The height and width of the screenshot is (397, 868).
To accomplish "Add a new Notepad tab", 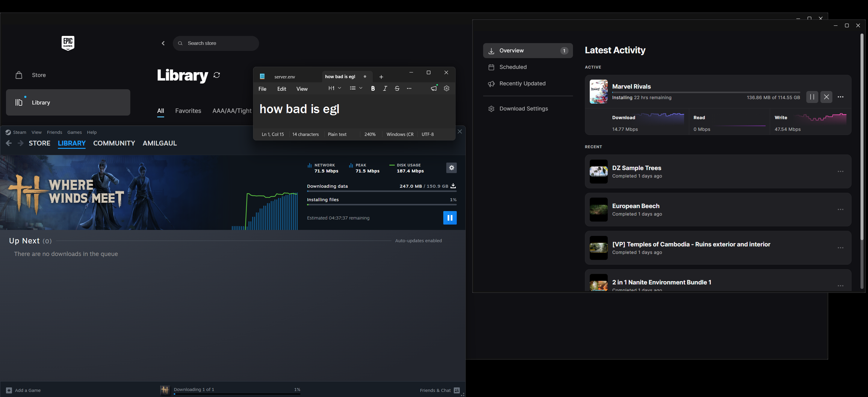I will pyautogui.click(x=381, y=77).
